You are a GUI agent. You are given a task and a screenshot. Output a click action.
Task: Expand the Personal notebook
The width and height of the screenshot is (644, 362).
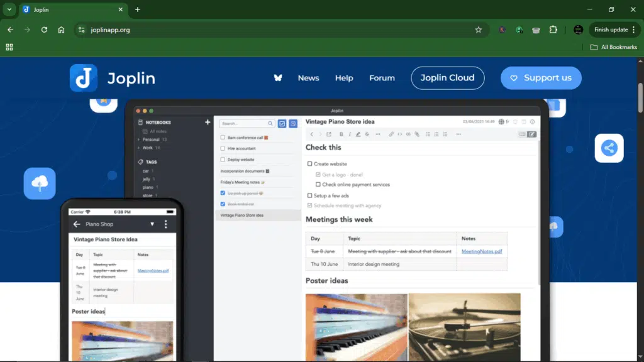139,140
